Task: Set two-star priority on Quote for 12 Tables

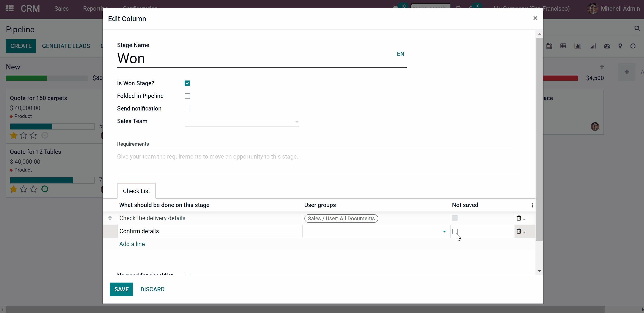Action: point(23,189)
